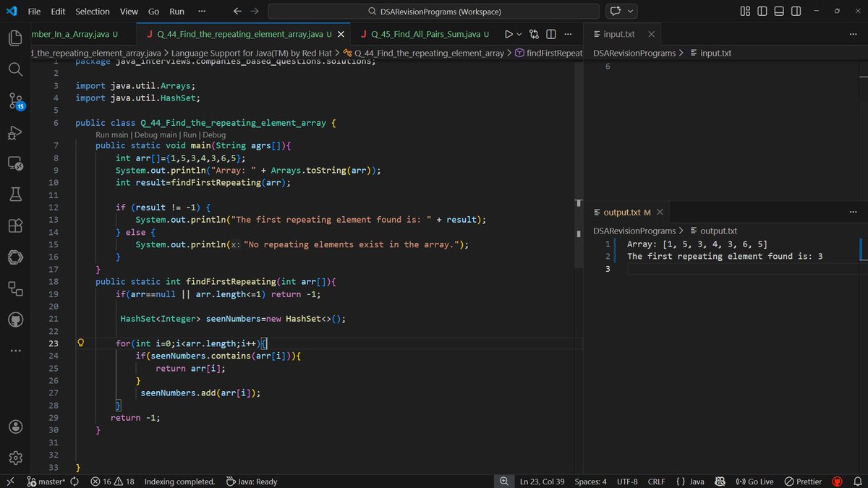This screenshot has width=868, height=488.
Task: Close the output.txt tab
Action: click(x=660, y=213)
